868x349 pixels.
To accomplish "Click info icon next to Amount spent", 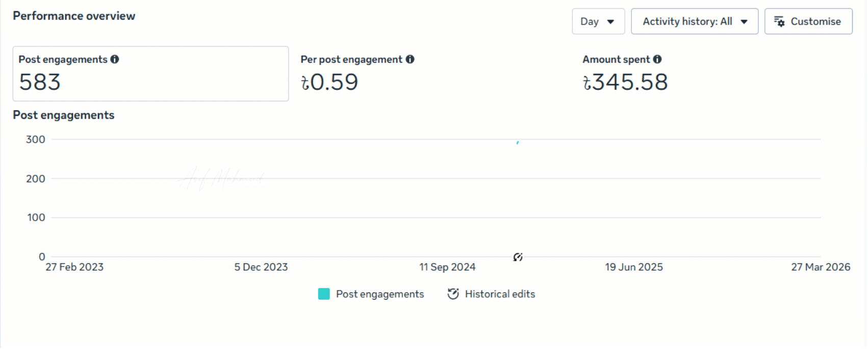I will pos(657,59).
